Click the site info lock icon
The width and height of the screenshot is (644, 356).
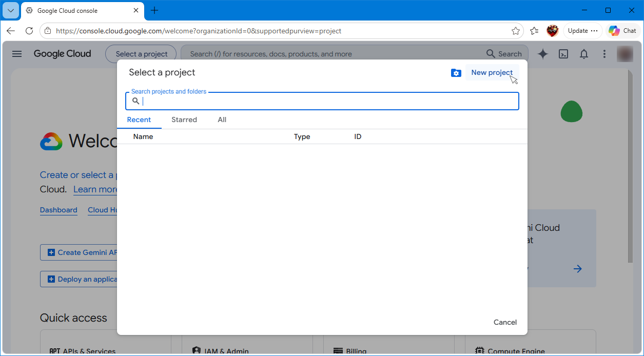(48, 31)
